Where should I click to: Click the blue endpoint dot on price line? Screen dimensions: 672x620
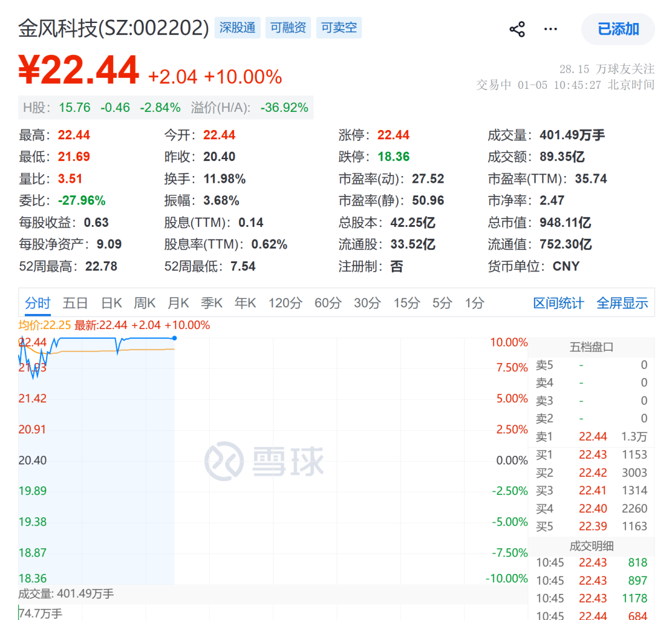click(x=174, y=338)
